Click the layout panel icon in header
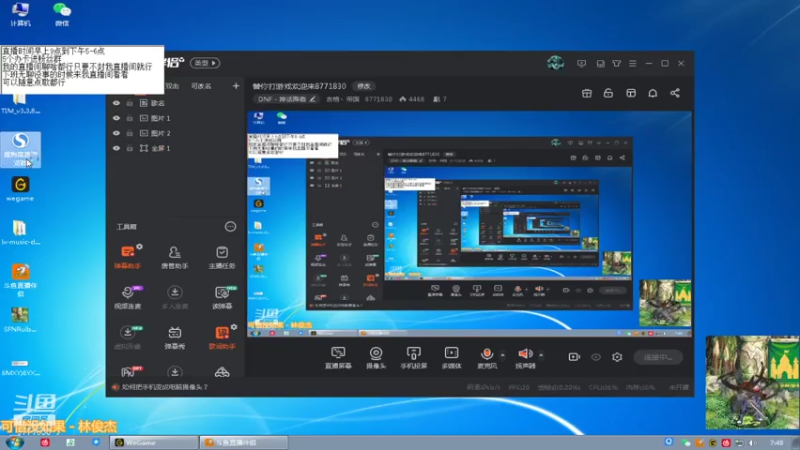Viewport: 800px width, 450px height. pos(631,93)
